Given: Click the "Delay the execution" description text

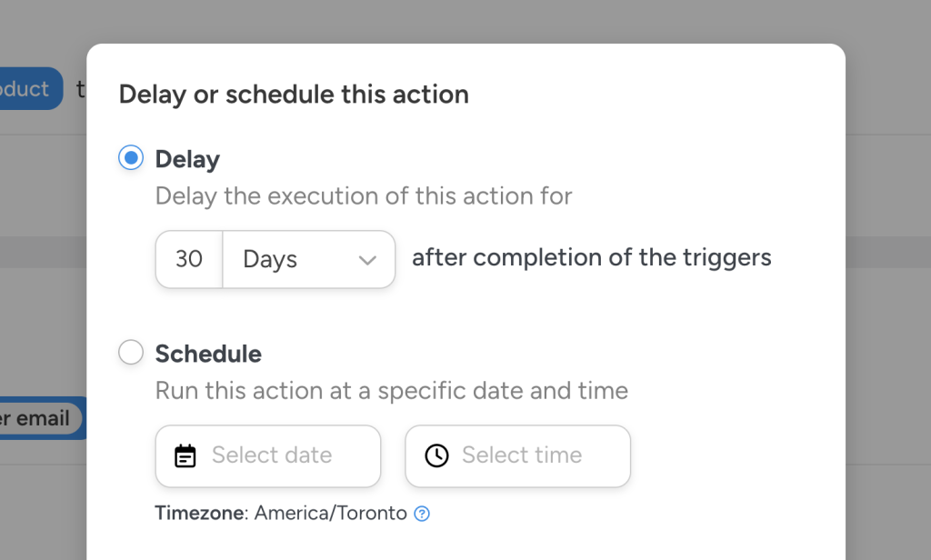Looking at the screenshot, I should click(364, 196).
